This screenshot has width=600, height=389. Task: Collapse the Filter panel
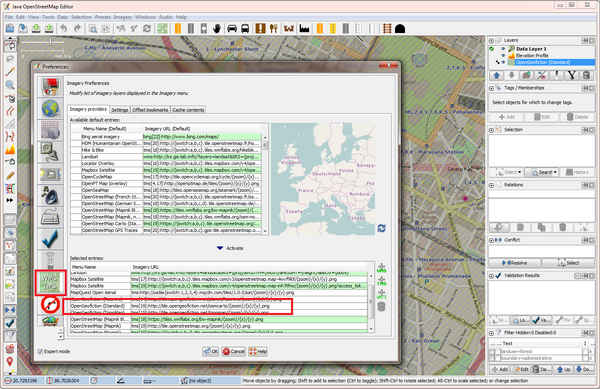pos(491,333)
